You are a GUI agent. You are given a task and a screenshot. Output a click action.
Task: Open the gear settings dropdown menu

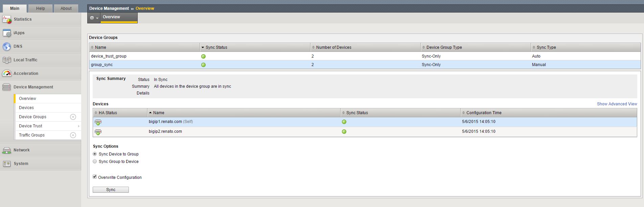[94, 18]
